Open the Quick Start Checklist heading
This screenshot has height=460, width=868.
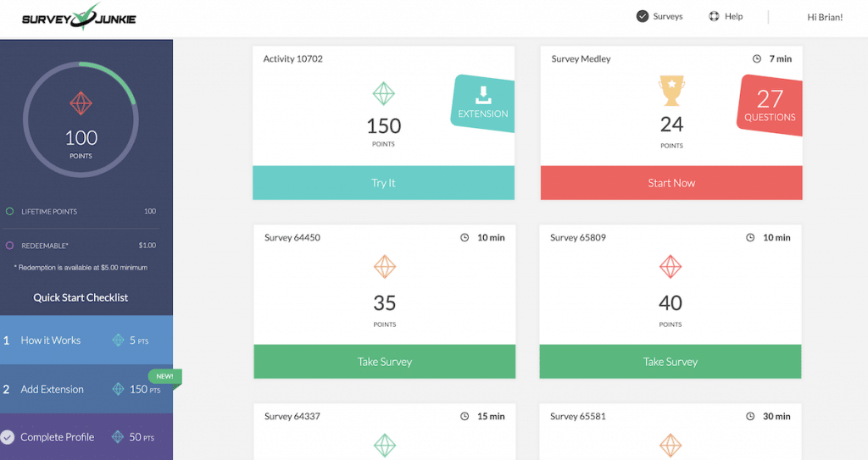81,298
